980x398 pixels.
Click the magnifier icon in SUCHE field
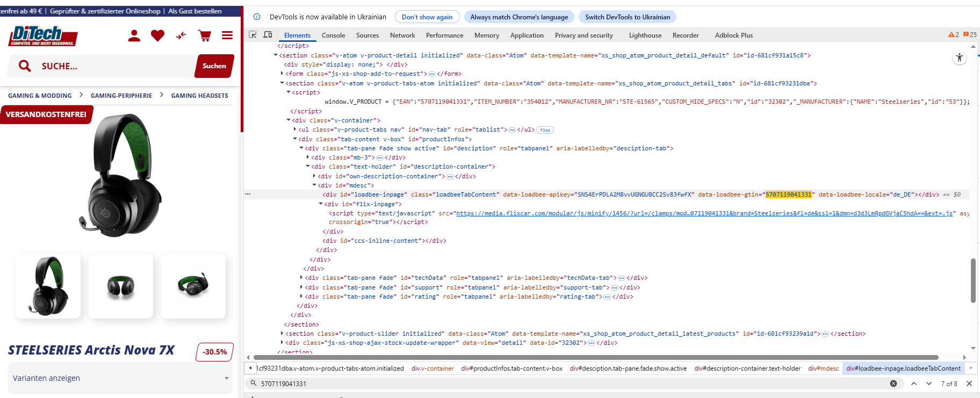[x=25, y=66]
